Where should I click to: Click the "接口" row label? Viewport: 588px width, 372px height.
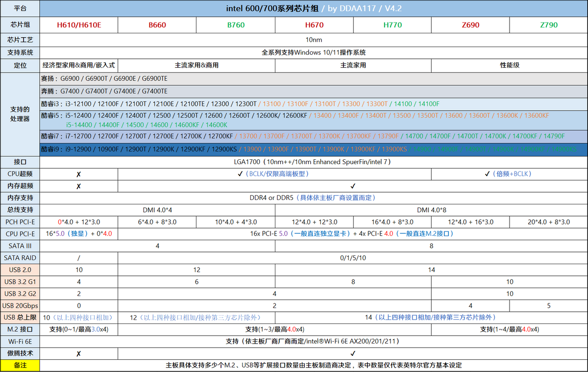coord(20,161)
